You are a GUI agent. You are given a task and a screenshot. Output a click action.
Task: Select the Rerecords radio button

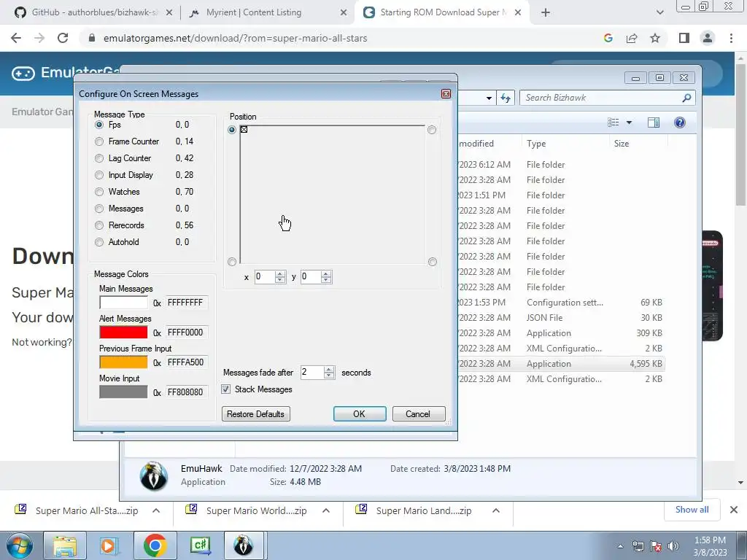click(x=99, y=225)
